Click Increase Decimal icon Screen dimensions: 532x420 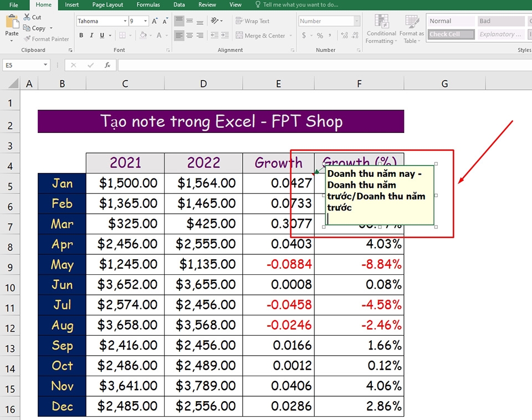[x=344, y=35]
